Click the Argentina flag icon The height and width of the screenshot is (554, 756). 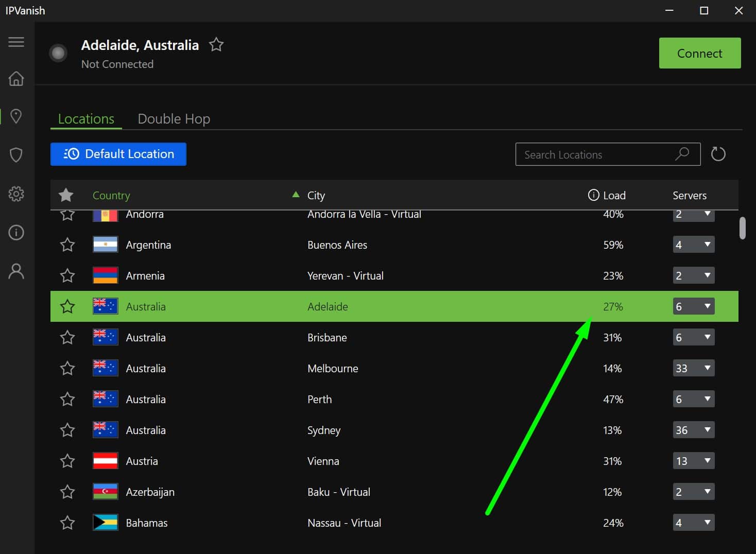coord(105,245)
